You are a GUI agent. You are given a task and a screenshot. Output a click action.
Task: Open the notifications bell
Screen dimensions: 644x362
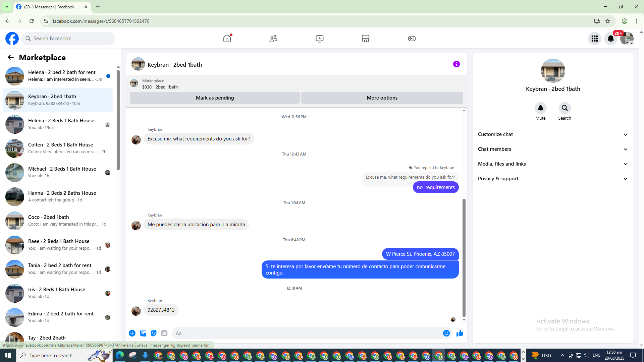point(611,39)
